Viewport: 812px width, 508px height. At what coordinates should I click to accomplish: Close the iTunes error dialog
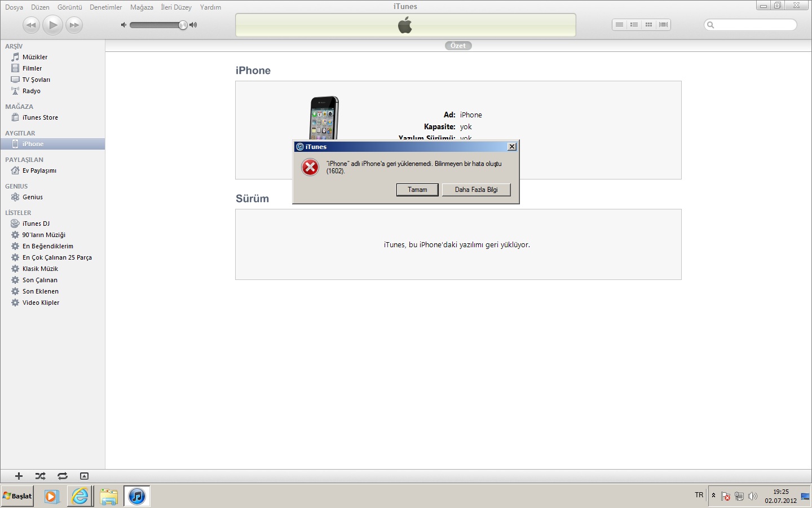click(x=512, y=147)
